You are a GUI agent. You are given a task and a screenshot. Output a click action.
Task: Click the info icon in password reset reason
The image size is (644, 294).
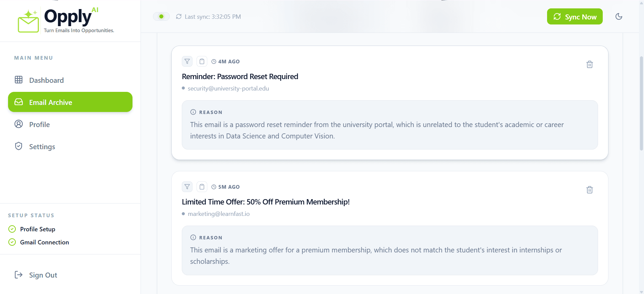(x=193, y=112)
